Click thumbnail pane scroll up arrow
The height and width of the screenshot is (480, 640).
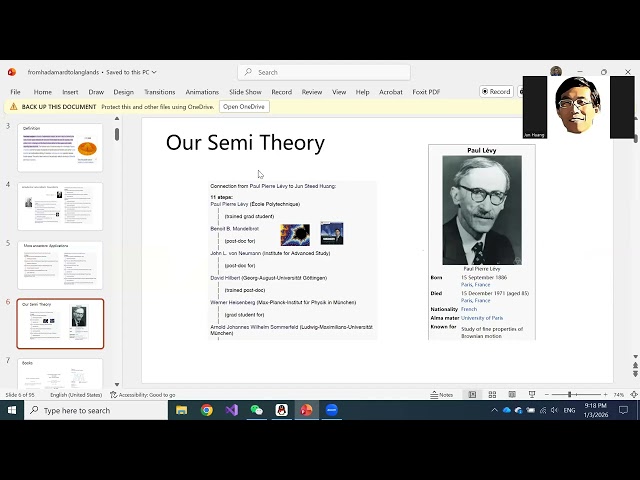tap(117, 119)
